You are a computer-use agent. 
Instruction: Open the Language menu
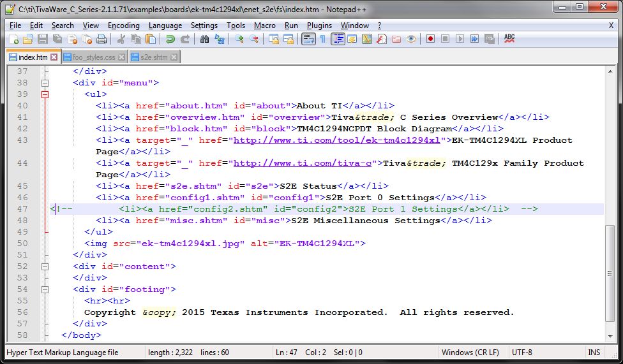point(165,25)
